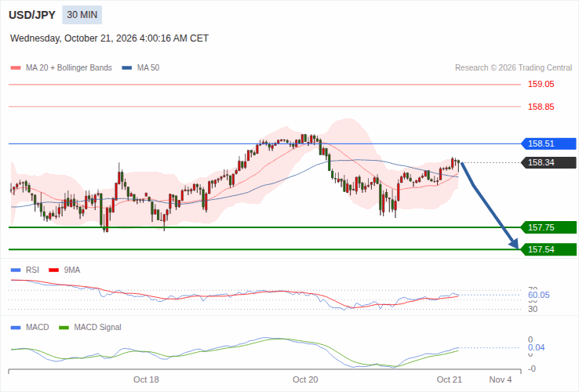
Task: Click the 'MA 20 + Bollinger Bands' legend label
Action: coord(69,68)
